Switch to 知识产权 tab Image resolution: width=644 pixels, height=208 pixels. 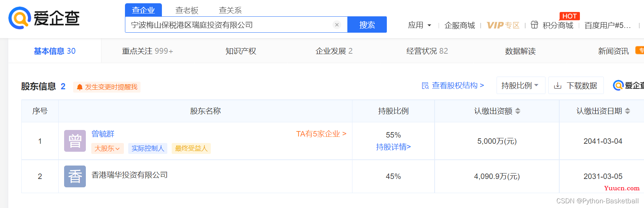[241, 51]
